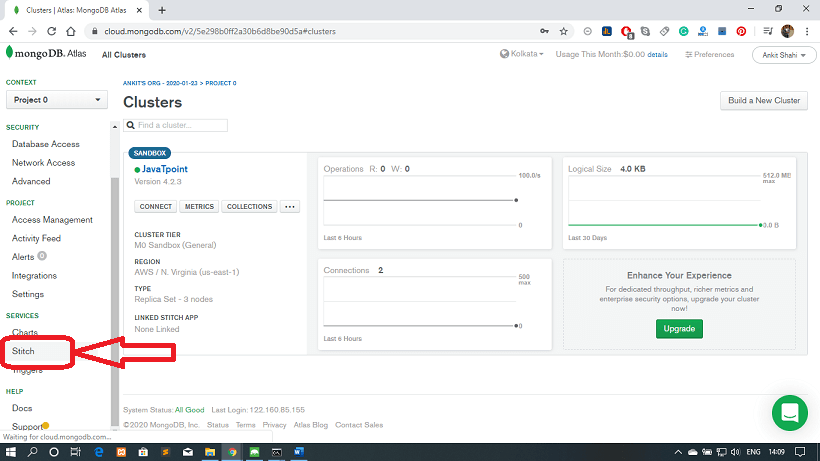Screen dimensions: 820x461
Task: Click the ENG language indicator in tray
Action: coord(753,452)
